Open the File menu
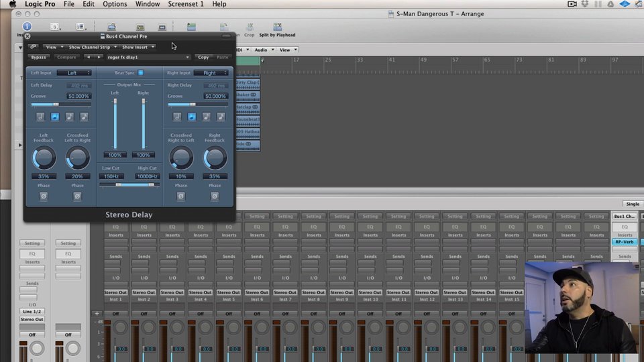The image size is (644, 362). click(68, 4)
